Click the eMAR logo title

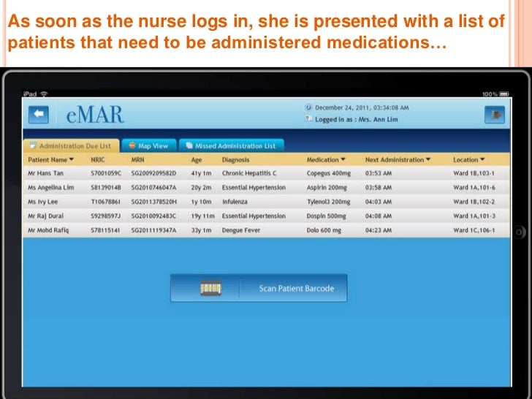click(95, 115)
